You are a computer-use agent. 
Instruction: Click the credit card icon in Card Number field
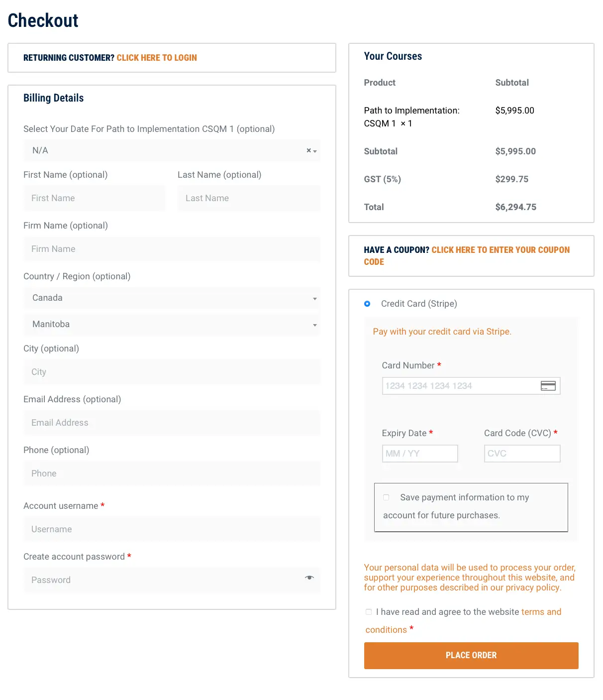point(548,386)
